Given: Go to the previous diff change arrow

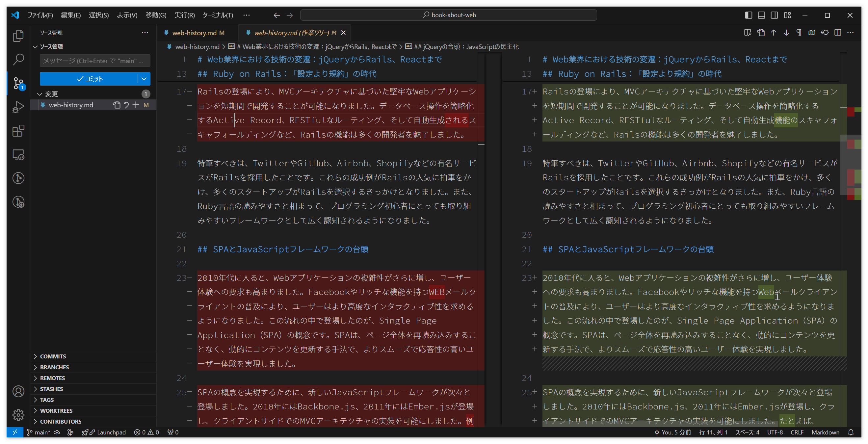Looking at the screenshot, I should point(773,33).
